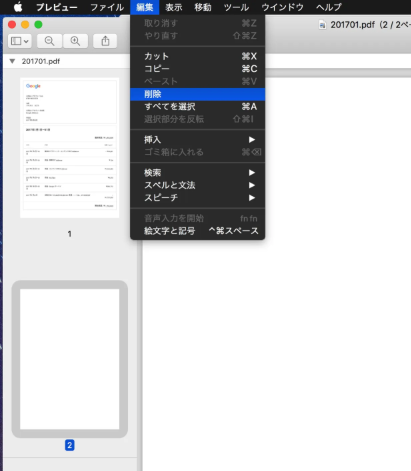Open the ヘルプ menu
Screen dimensions: 411x471
point(329,7)
